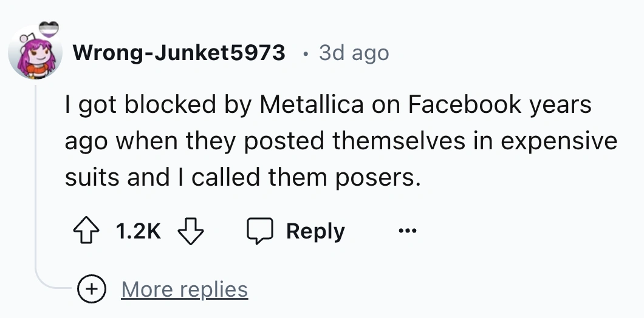
Task: Downvote the Metallica comment
Action: coord(190,231)
